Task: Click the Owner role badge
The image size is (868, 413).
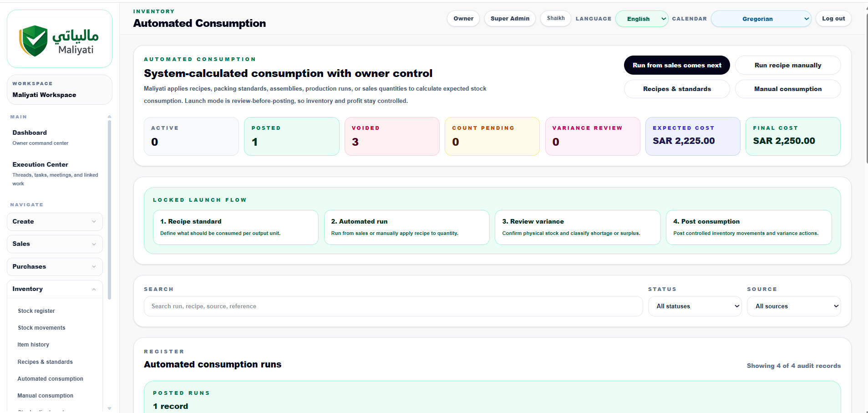Action: pyautogui.click(x=463, y=19)
